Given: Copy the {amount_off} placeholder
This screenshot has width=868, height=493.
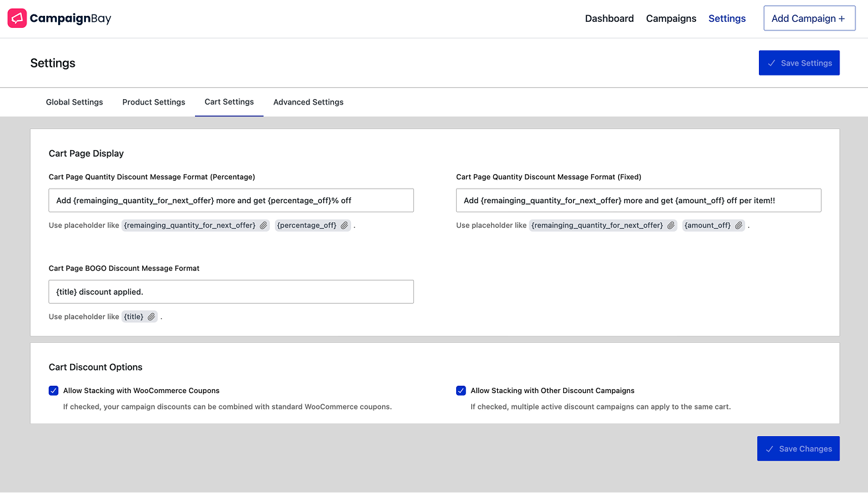Looking at the screenshot, I should click(x=738, y=225).
